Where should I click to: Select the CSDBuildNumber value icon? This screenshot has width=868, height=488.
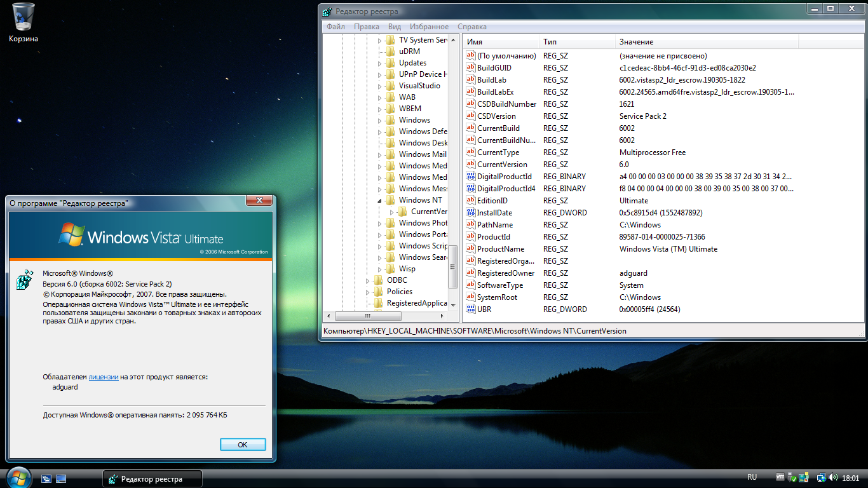click(x=471, y=104)
